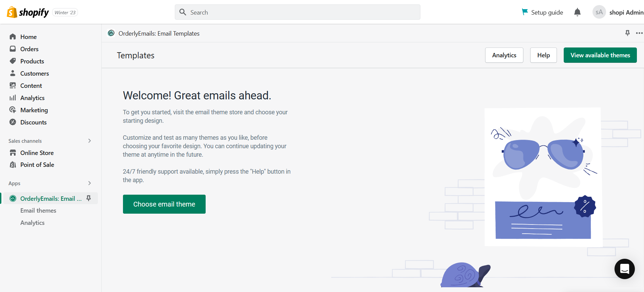Open the notifications bell icon

pos(577,12)
